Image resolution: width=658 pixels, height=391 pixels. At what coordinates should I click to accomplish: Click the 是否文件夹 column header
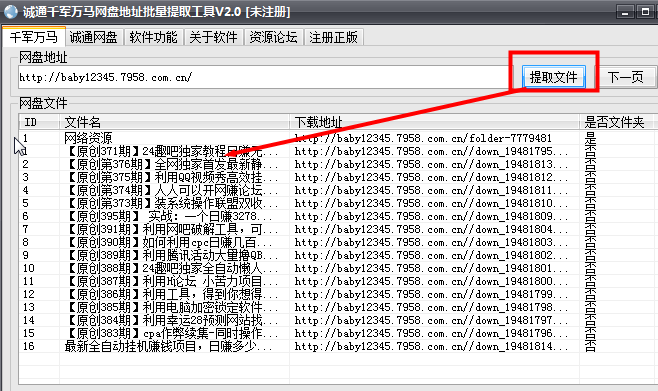pyautogui.click(x=618, y=122)
